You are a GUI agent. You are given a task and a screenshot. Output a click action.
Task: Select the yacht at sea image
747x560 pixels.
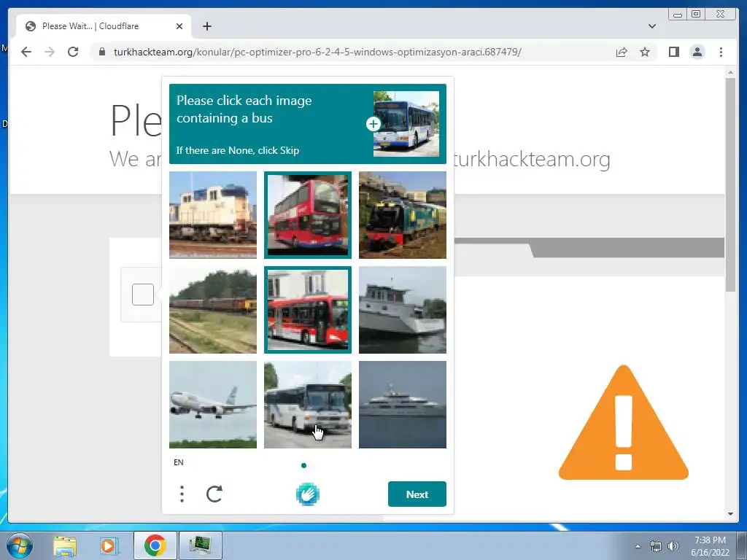403,404
